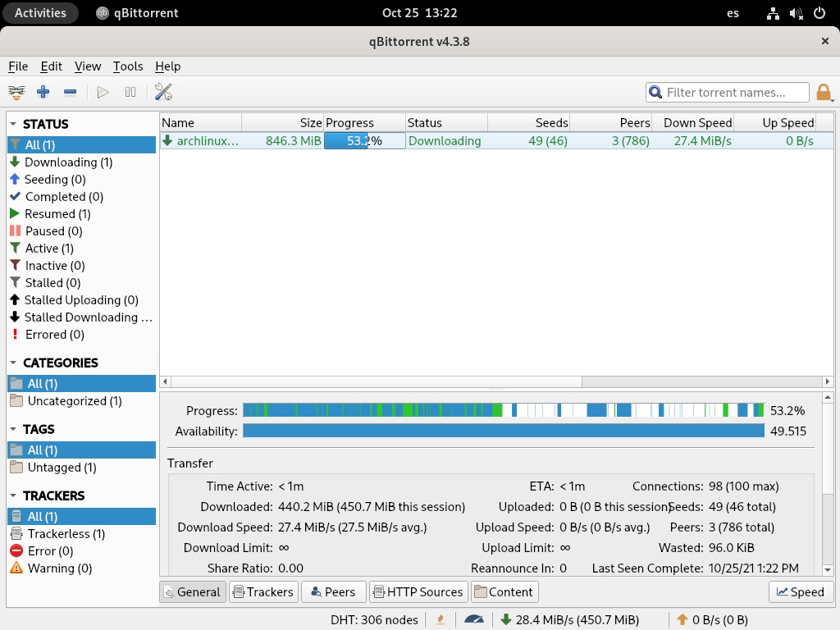840x630 pixels.
Task: Collapse the STATUS section
Action: (x=13, y=124)
